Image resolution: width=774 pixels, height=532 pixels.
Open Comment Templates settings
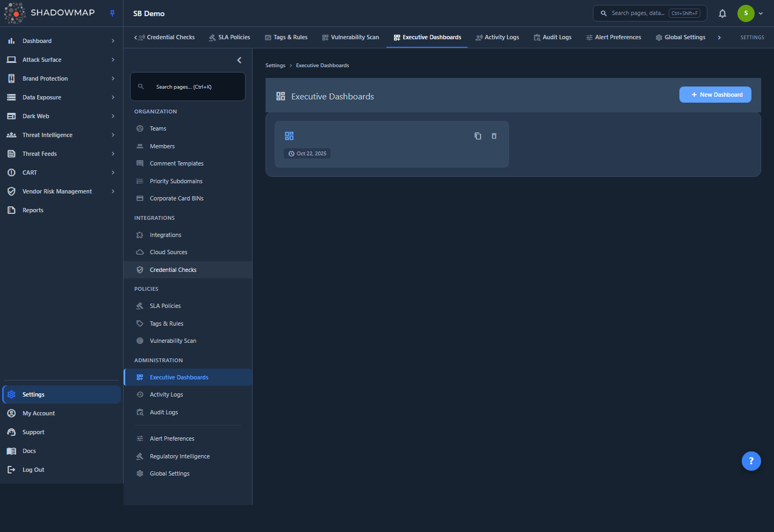[188, 163]
